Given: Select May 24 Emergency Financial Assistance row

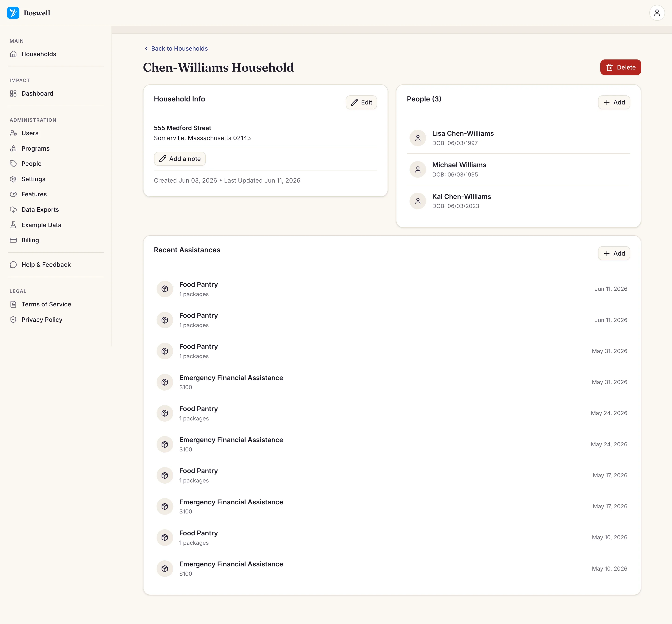Looking at the screenshot, I should pos(392,444).
